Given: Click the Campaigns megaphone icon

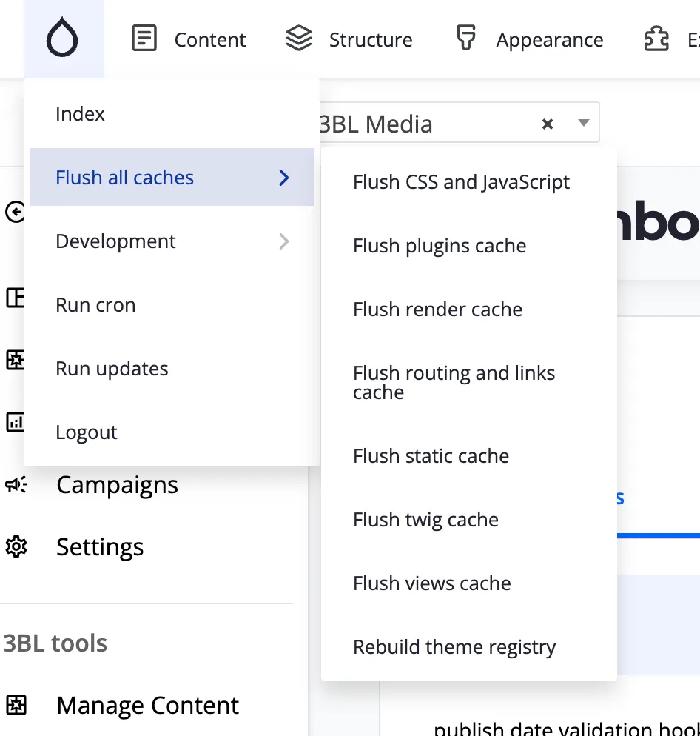Looking at the screenshot, I should (16, 484).
